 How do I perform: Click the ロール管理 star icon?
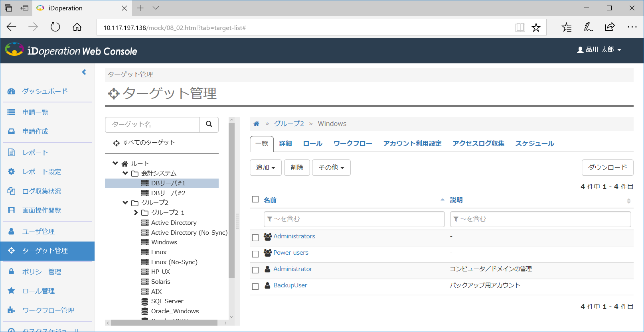pyautogui.click(x=12, y=291)
